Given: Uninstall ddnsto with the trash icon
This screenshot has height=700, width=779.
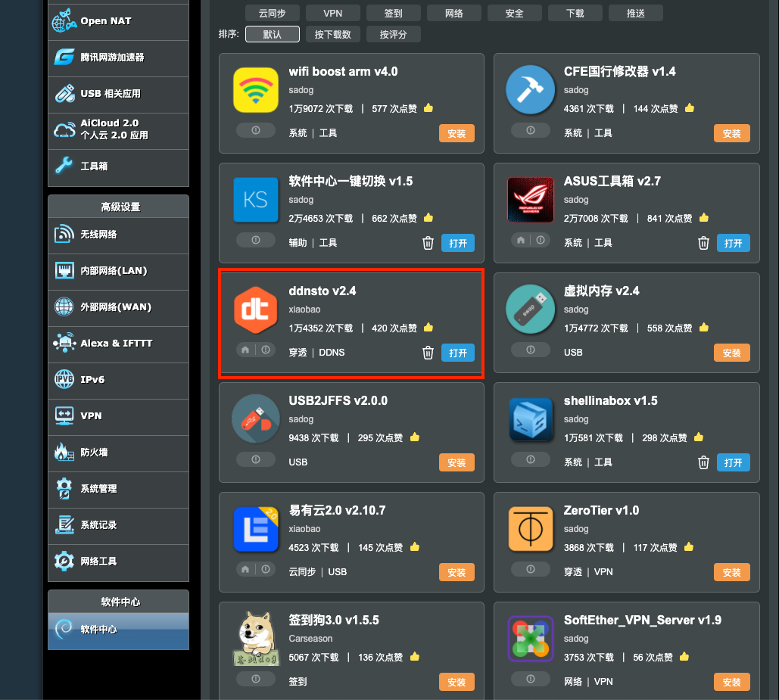Looking at the screenshot, I should tap(428, 353).
